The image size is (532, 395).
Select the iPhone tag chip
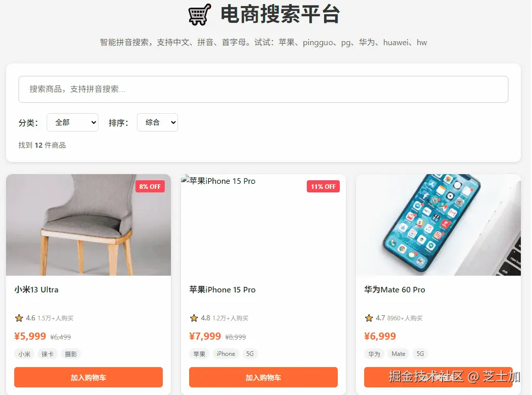click(x=226, y=354)
